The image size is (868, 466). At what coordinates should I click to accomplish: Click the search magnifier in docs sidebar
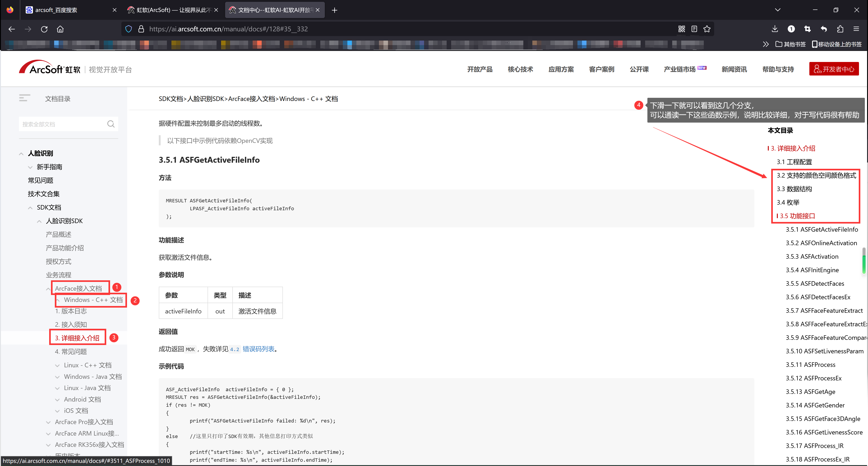111,124
